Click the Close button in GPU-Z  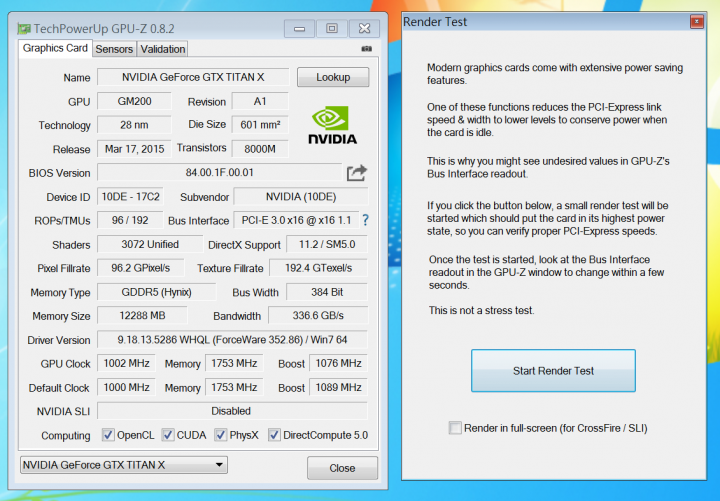[x=342, y=468]
